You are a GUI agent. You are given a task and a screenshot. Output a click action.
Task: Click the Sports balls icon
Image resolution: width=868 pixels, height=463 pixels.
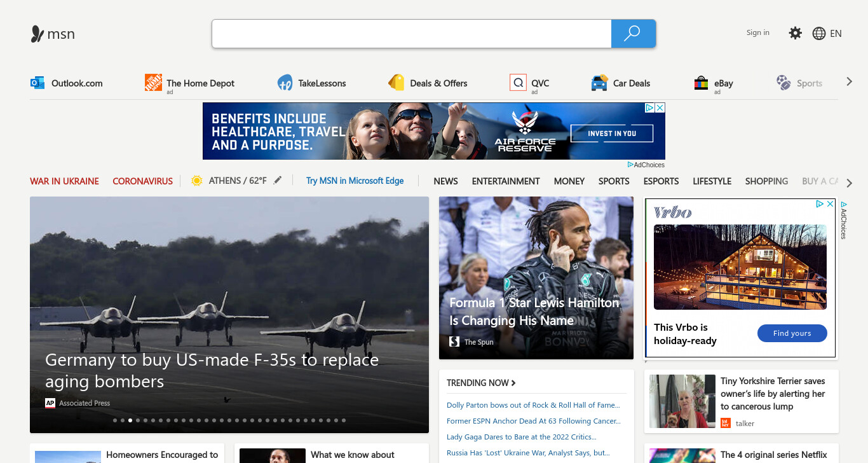(x=783, y=83)
